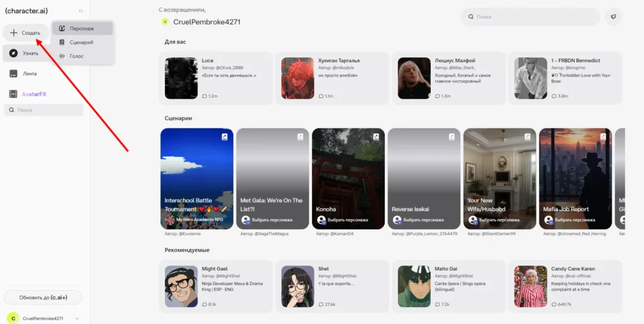Screen dimensions: 644x324
Task: Open AvatarFX in the sidebar
Action: 28,94
